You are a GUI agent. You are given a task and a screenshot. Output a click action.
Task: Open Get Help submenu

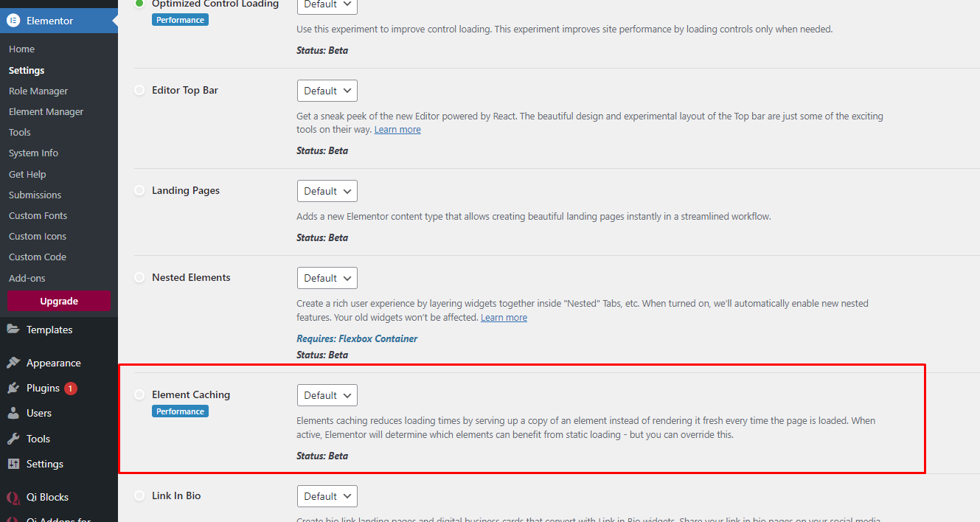[x=27, y=174]
